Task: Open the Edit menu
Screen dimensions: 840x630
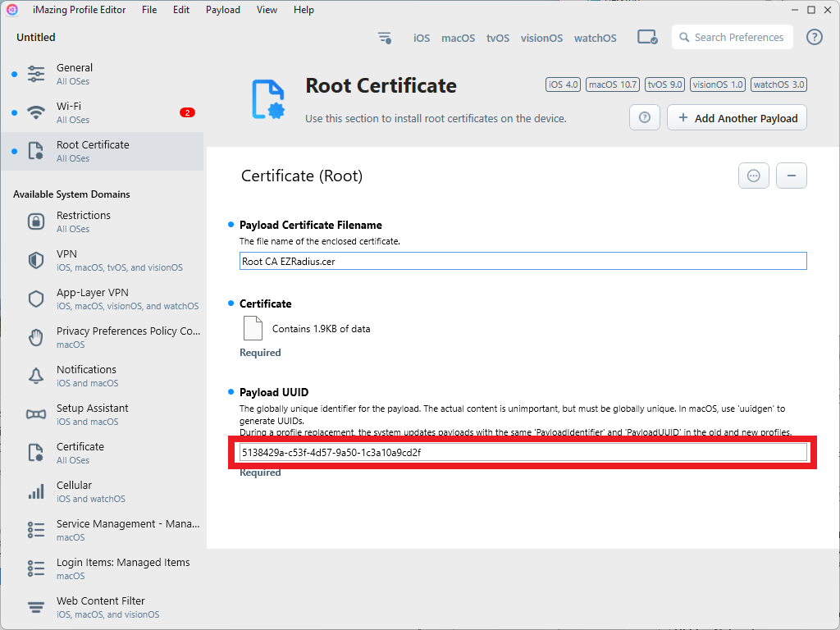Action: tap(181, 10)
